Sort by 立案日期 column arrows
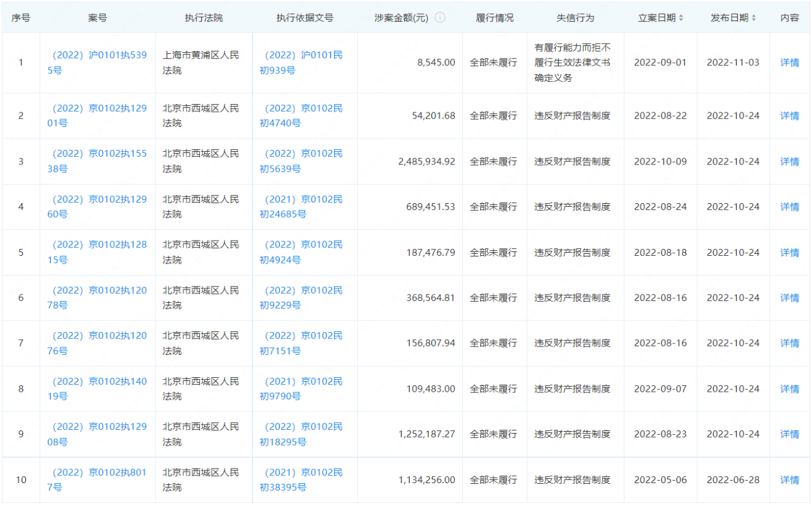The image size is (812, 506). [x=681, y=18]
